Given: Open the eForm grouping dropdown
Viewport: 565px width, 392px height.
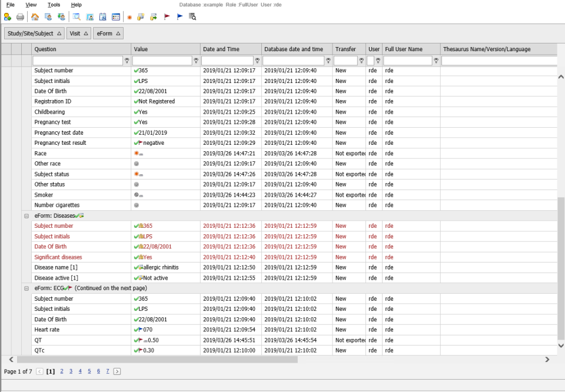Looking at the screenshot, I should coord(108,33).
